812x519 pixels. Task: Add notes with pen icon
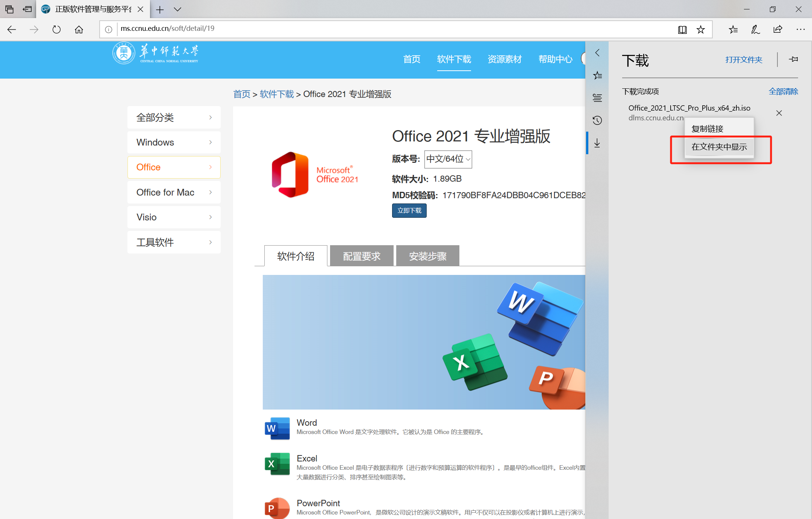point(756,29)
